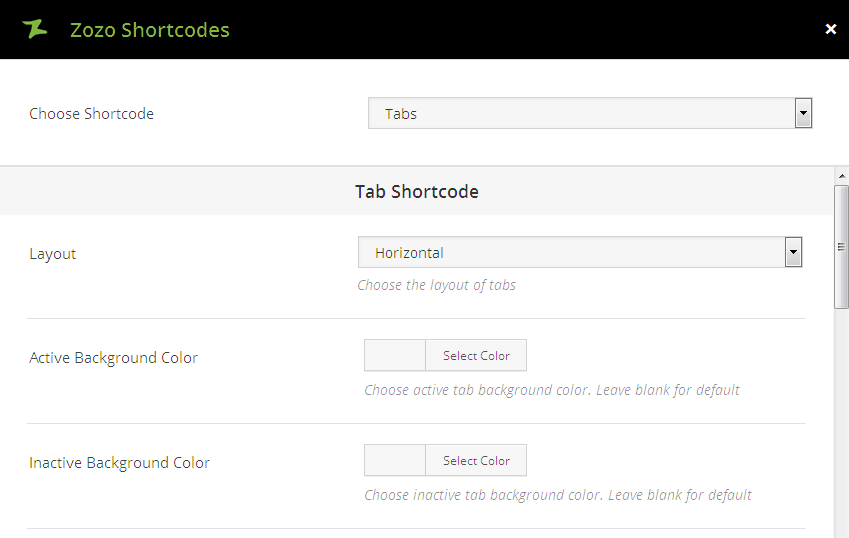
Task: Click the Tab Shortcode section header
Action: [416, 191]
